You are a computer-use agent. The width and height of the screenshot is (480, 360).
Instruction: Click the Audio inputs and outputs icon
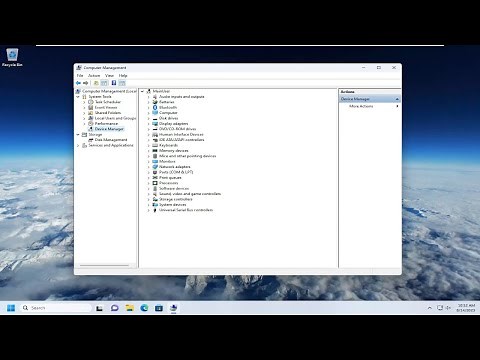pos(155,97)
